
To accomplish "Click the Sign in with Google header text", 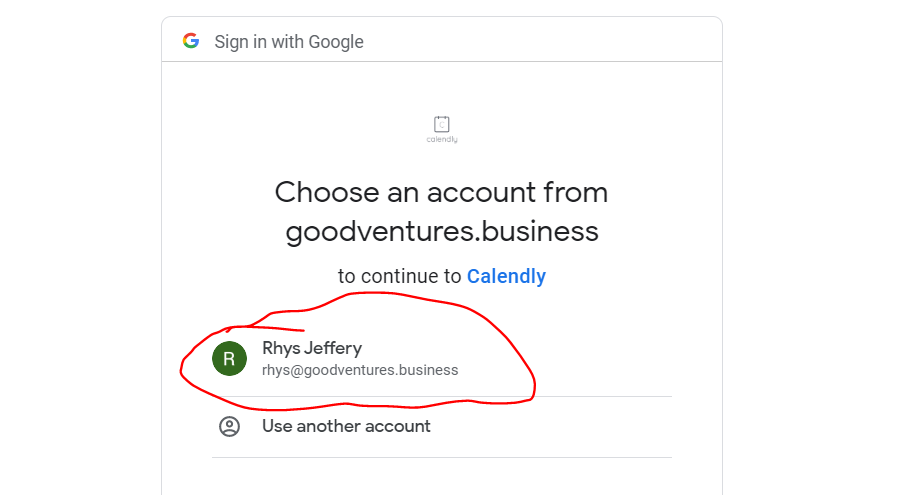I will coord(289,42).
